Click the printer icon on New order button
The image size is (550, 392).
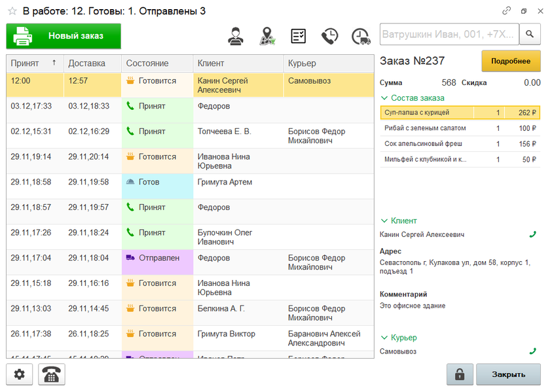(x=24, y=36)
